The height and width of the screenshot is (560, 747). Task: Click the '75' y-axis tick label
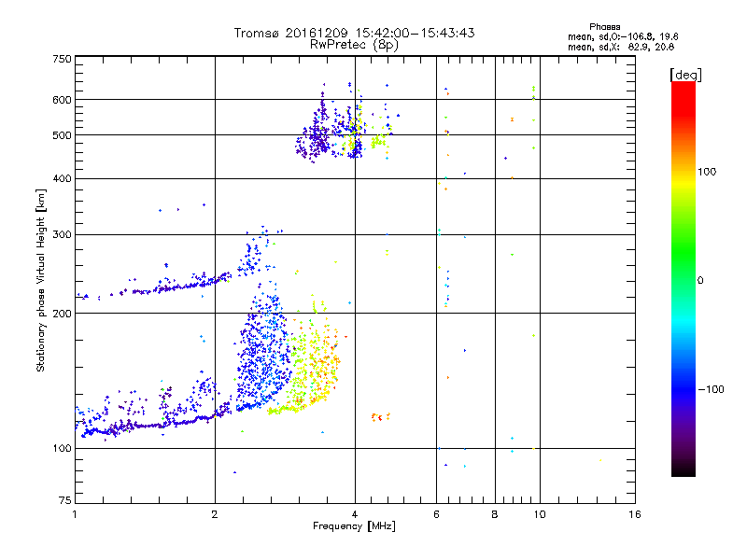[65, 500]
